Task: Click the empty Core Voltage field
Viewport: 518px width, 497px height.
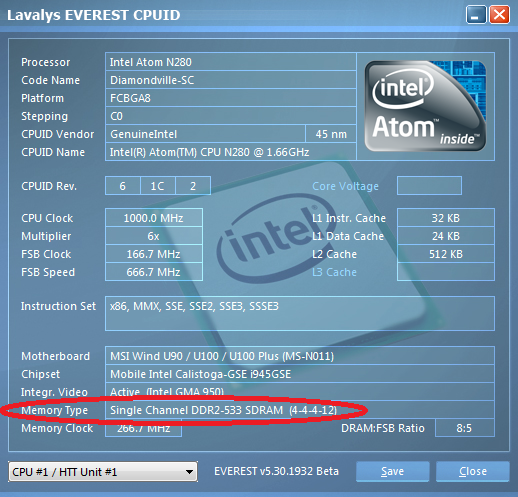Action: point(429,186)
